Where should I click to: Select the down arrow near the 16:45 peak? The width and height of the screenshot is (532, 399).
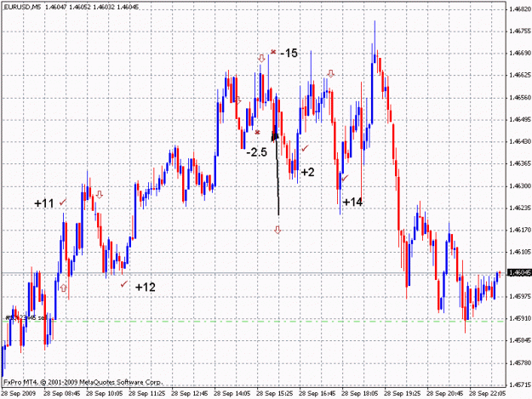(331, 73)
